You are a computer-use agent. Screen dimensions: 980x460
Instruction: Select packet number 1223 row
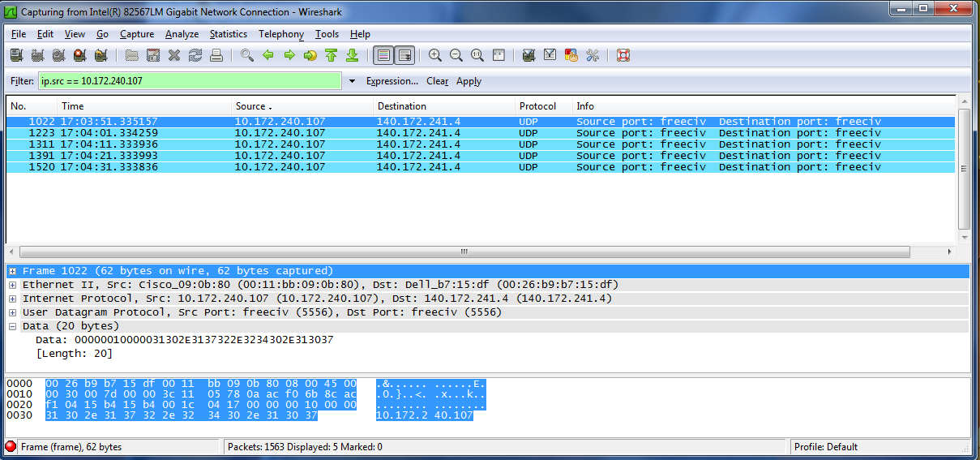[x=480, y=133]
